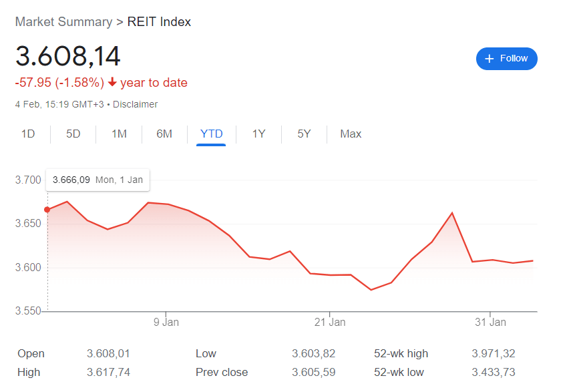This screenshot has width=567, height=392.
Task: Click the red down arrow icon
Action: pyautogui.click(x=112, y=83)
